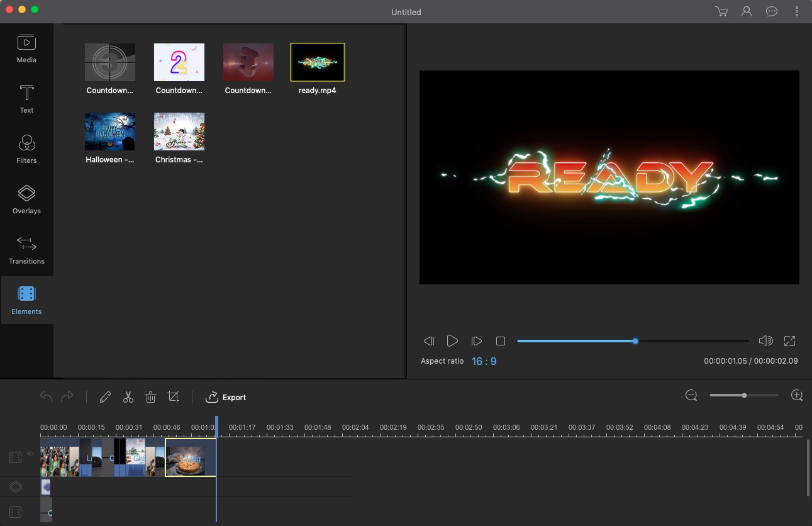Select the overlay clip on the overlay track
Viewport: 812px width, 526px height.
(45, 486)
